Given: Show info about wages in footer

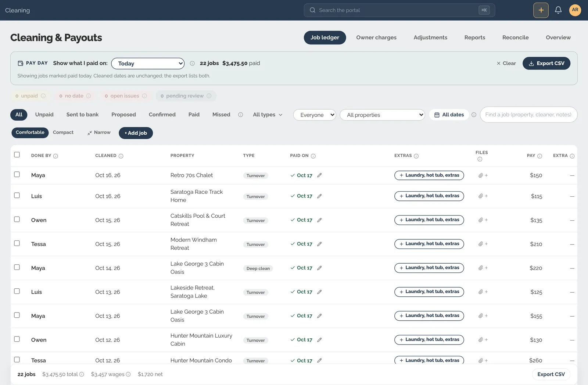Looking at the screenshot, I should pyautogui.click(x=128, y=374).
